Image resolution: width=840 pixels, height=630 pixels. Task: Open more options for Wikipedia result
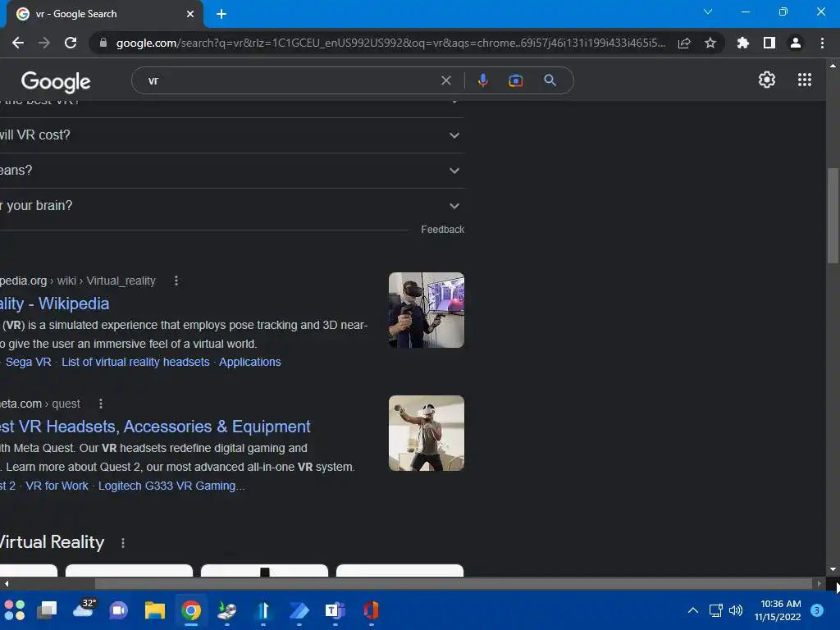click(176, 281)
